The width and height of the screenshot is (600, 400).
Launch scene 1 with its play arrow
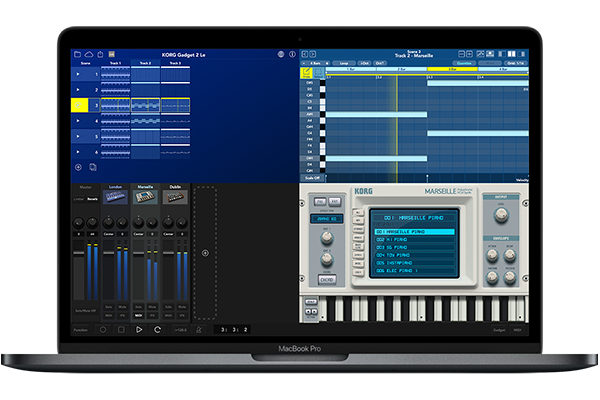coord(78,74)
